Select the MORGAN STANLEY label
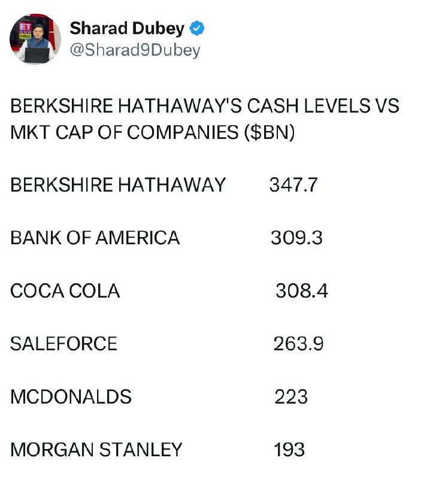The image size is (448, 479). click(96, 450)
